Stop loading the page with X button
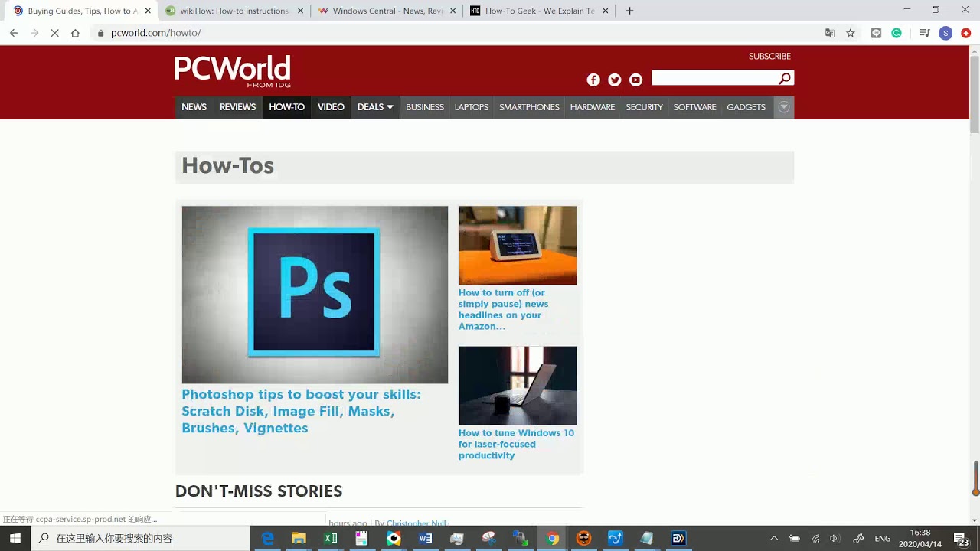The image size is (980, 551). point(55,33)
